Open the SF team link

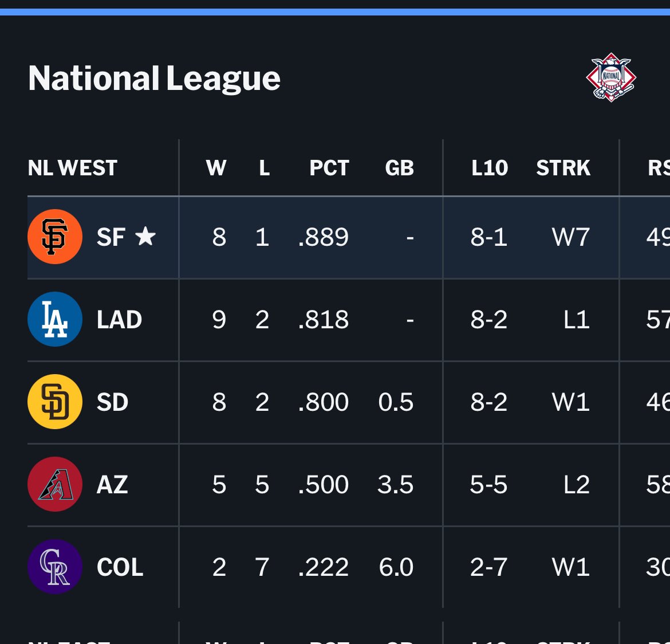[x=111, y=237]
